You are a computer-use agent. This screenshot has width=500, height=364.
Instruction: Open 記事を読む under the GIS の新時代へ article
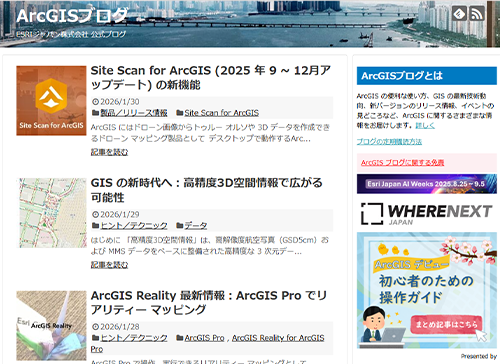click(109, 265)
